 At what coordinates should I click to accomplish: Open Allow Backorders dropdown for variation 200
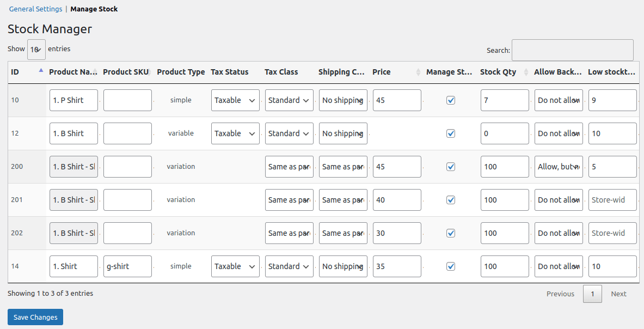[559, 167]
